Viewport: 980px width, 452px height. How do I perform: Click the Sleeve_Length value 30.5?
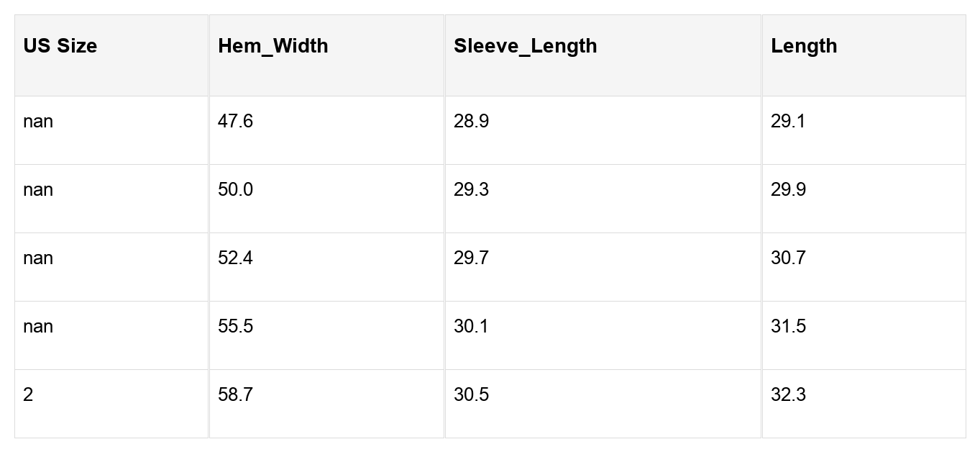coord(472,395)
